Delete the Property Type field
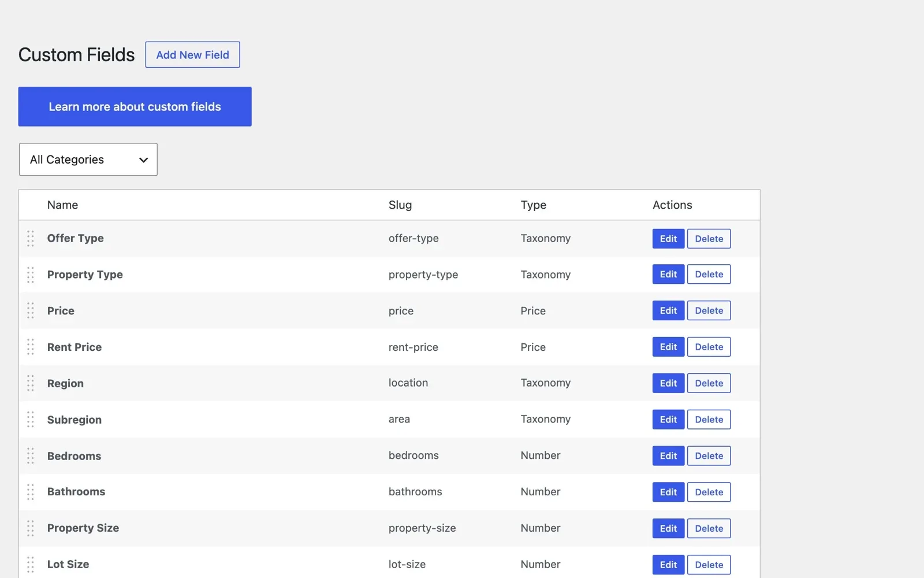Image resolution: width=924 pixels, height=578 pixels. pyautogui.click(x=709, y=275)
